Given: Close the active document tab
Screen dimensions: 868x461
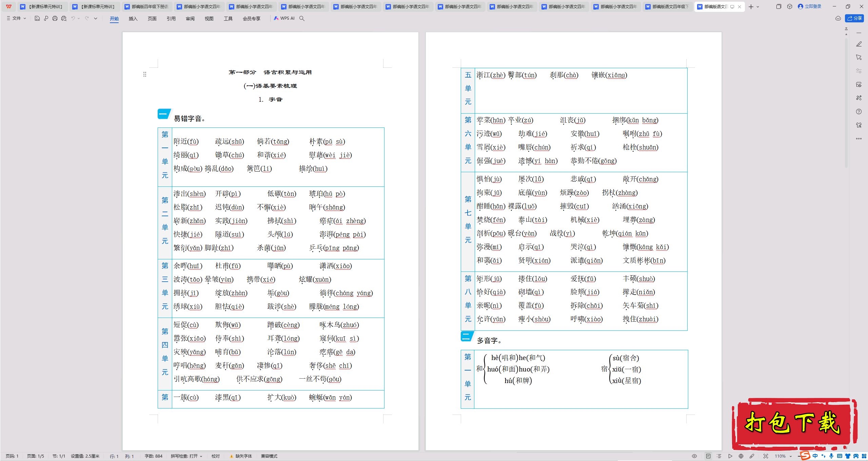Looking at the screenshot, I should pyautogui.click(x=739, y=7).
